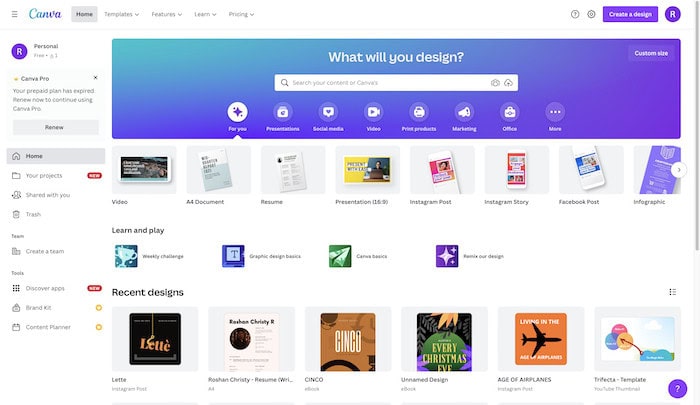Choose the Instagram Story thumbnail
The width and height of the screenshot is (700, 405).
click(x=517, y=170)
